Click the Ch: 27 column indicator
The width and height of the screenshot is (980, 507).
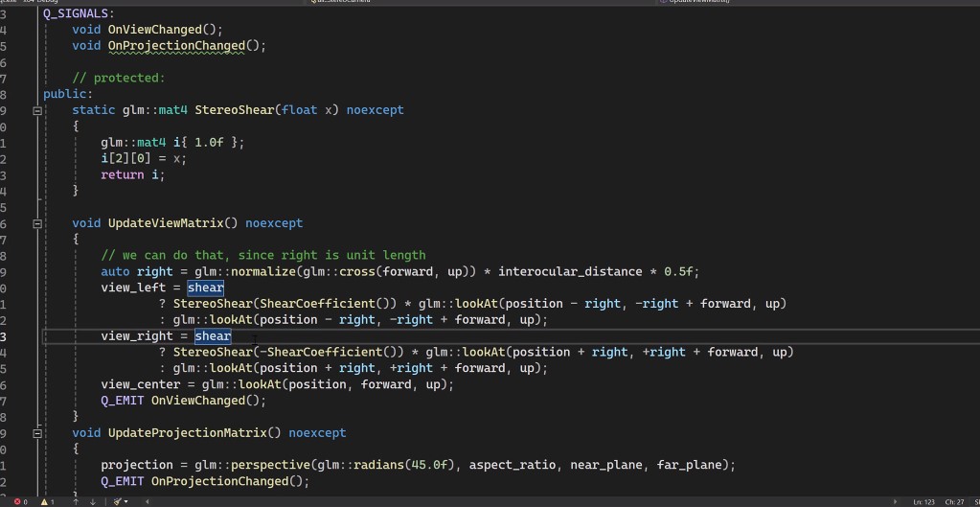954,501
